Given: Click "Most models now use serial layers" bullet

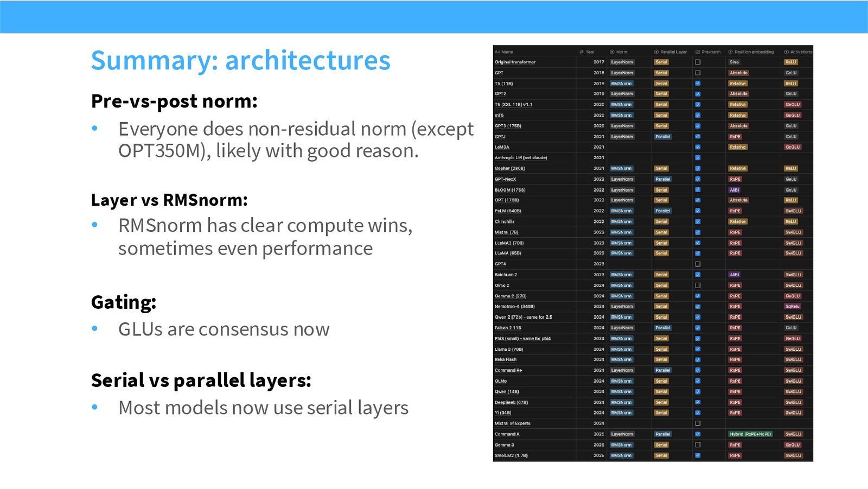Looking at the screenshot, I should (x=264, y=408).
